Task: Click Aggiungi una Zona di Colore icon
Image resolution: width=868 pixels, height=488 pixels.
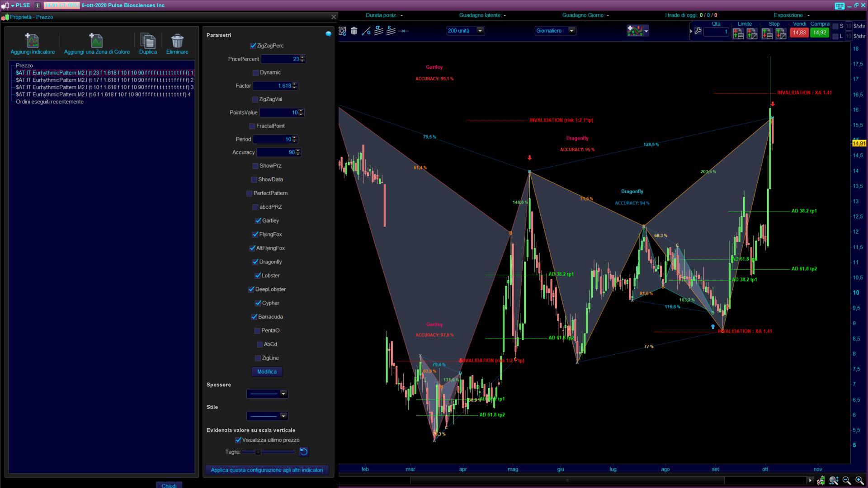Action: [96, 41]
